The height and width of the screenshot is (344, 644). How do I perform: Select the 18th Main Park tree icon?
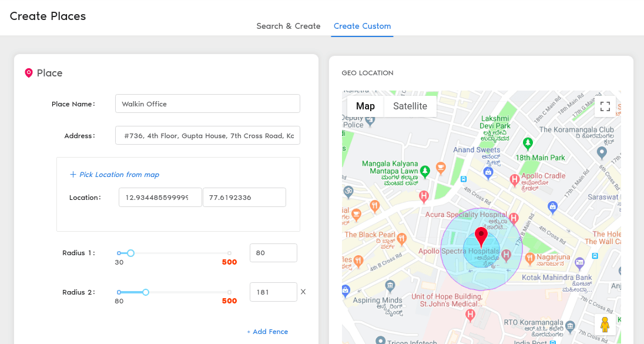[x=528, y=143]
